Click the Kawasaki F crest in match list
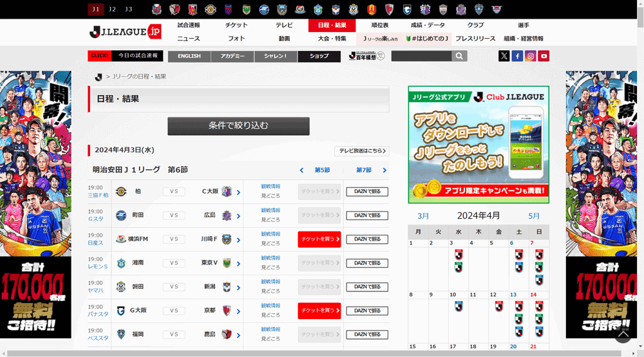 coord(227,239)
